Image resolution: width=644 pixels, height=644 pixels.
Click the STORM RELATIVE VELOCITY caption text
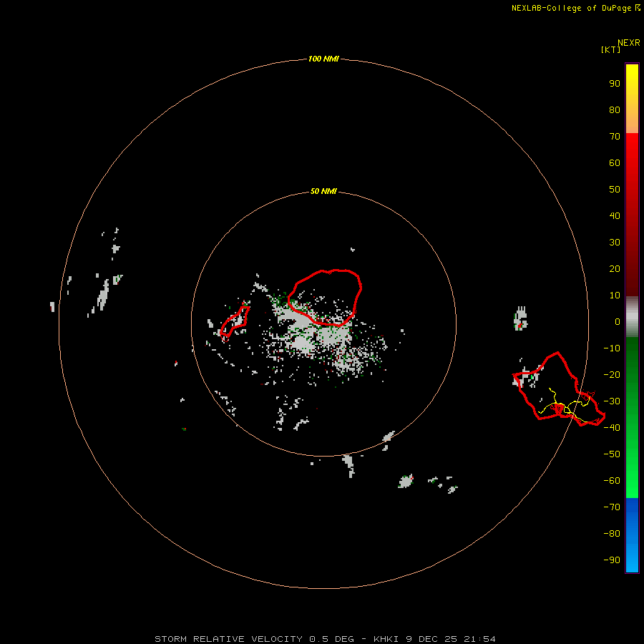[326, 639]
